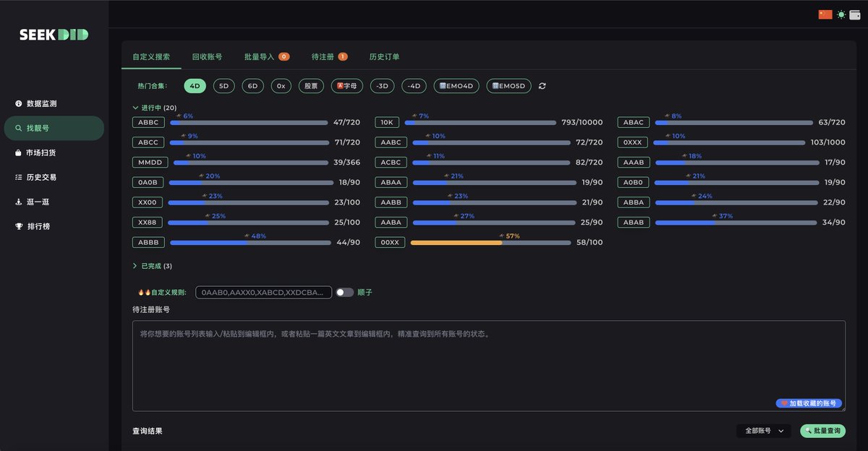This screenshot has height=451, width=868.
Task: Click the 10K pattern tag
Action: click(x=386, y=123)
